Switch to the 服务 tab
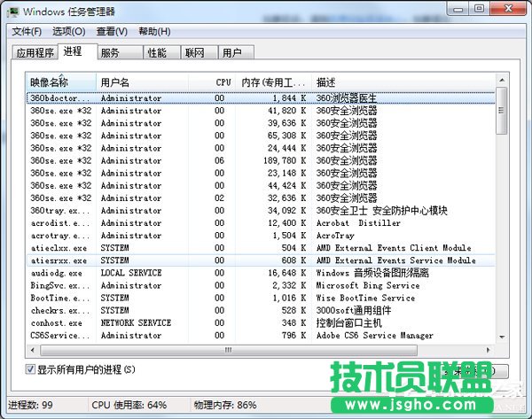532x419 pixels. 110,53
